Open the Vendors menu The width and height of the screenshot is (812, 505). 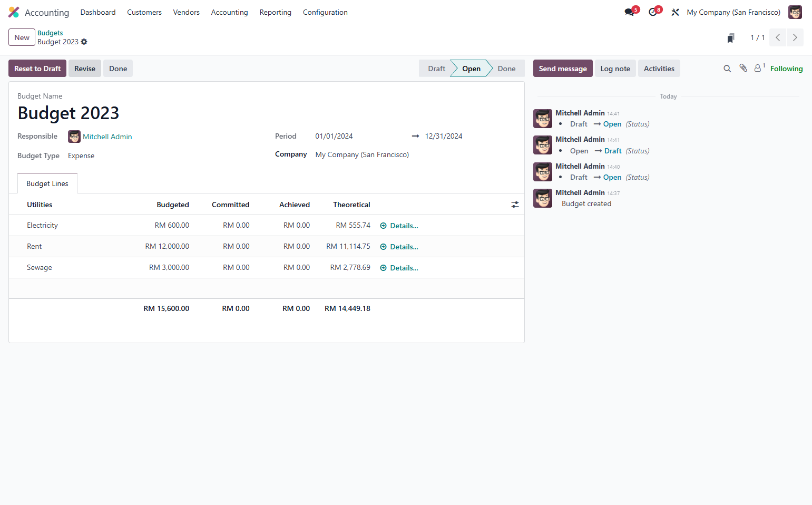tap(187, 12)
